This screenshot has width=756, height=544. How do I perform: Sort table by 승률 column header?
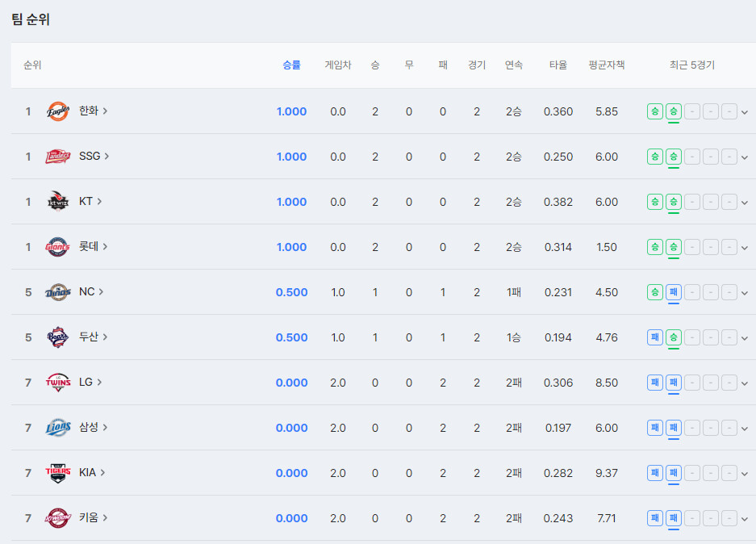(291, 65)
